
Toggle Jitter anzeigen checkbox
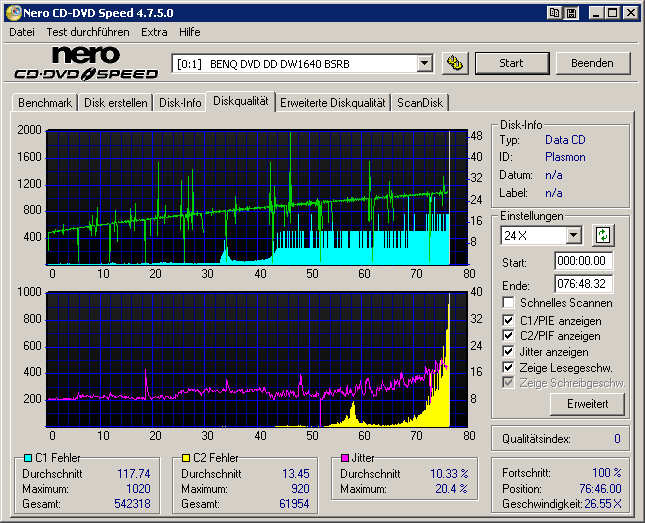(x=510, y=352)
